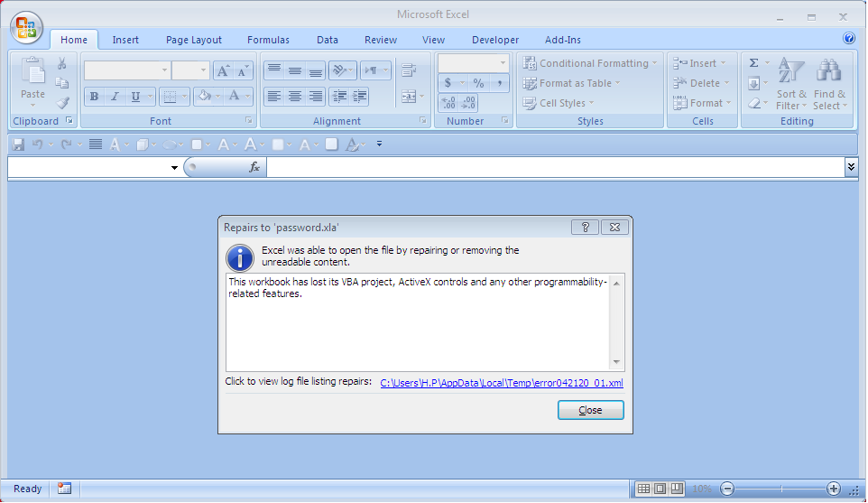The image size is (868, 503).
Task: Click the Increase Decimal icon
Action: pos(448,103)
